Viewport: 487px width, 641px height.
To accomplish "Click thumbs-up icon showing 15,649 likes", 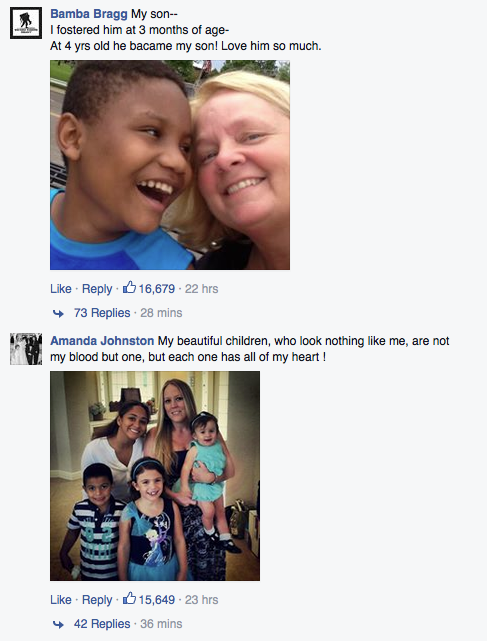I will [x=129, y=598].
